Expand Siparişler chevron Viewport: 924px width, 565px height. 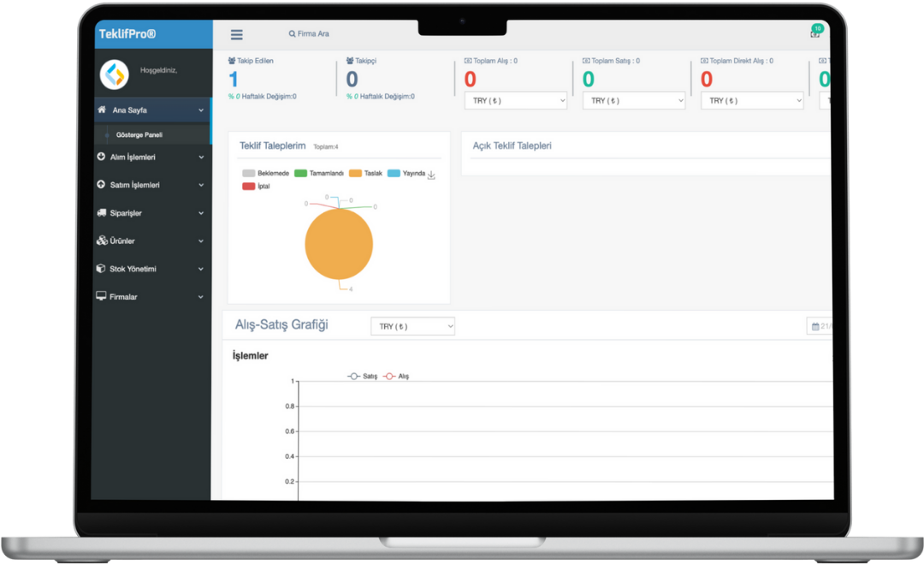click(x=201, y=213)
